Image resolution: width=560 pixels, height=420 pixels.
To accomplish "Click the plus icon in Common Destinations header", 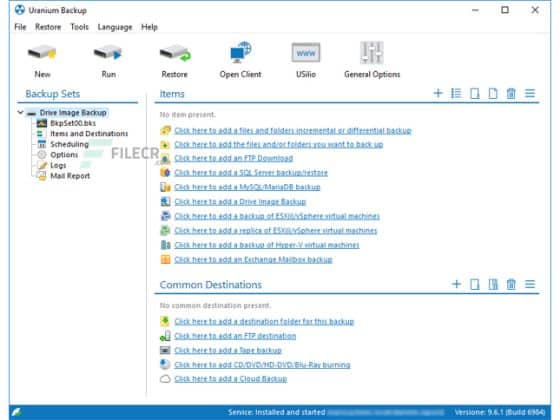I will (456, 284).
